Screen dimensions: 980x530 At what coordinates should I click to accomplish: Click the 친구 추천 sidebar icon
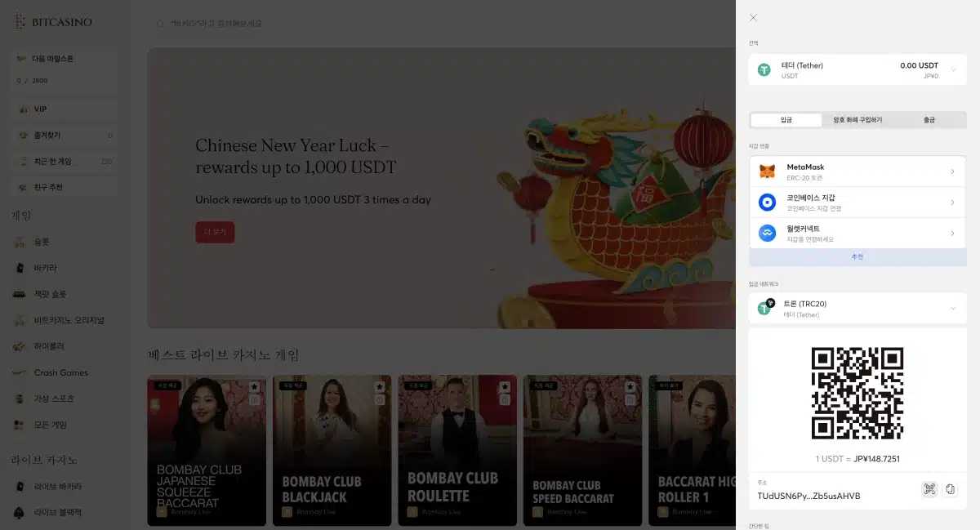[x=21, y=188]
